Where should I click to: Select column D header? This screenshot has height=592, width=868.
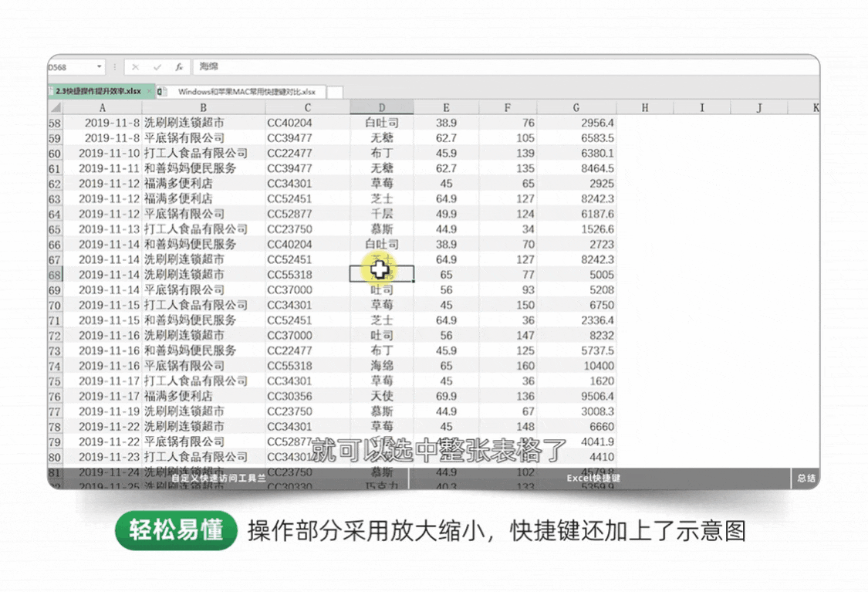pos(381,107)
